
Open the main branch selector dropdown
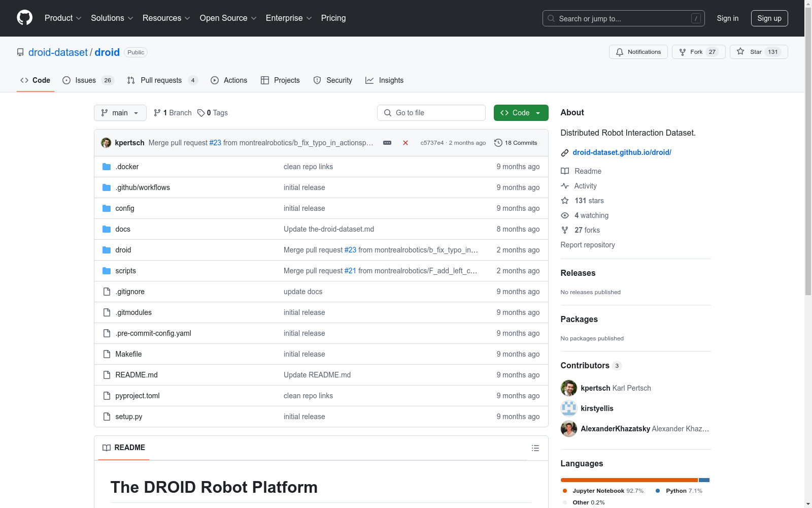pyautogui.click(x=120, y=113)
